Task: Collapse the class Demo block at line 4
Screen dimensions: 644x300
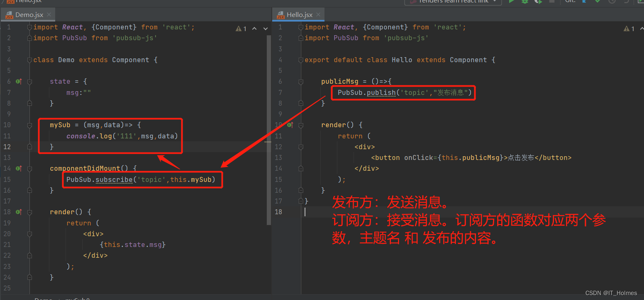Action: click(29, 60)
